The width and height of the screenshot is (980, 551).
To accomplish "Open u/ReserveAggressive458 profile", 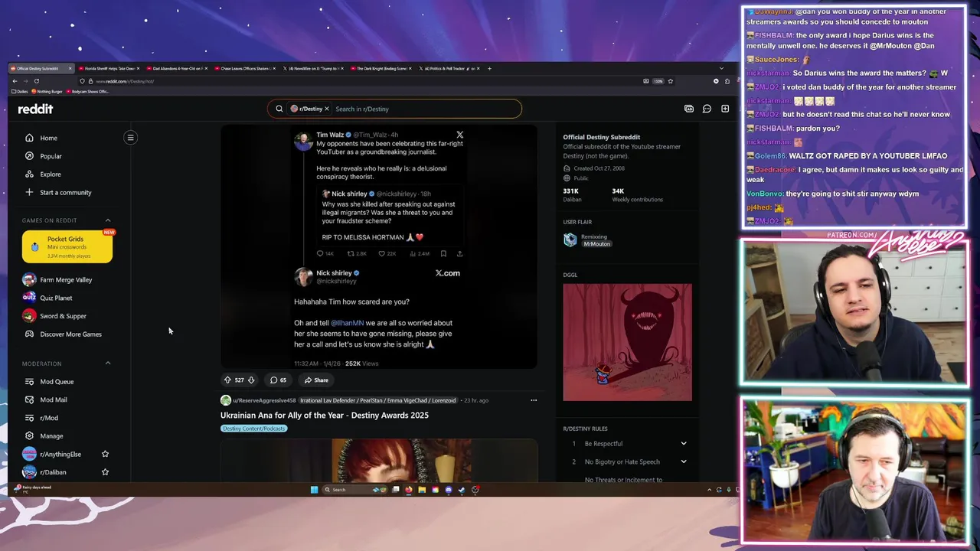I will pos(263,400).
